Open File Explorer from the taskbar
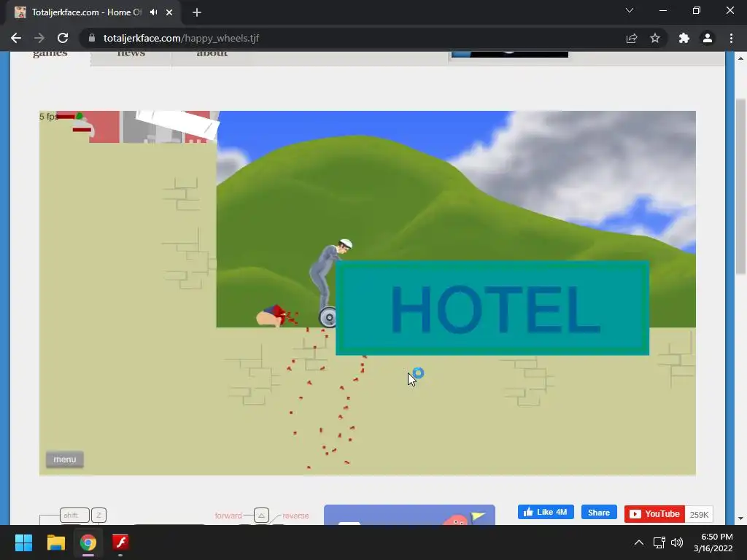 (55, 542)
